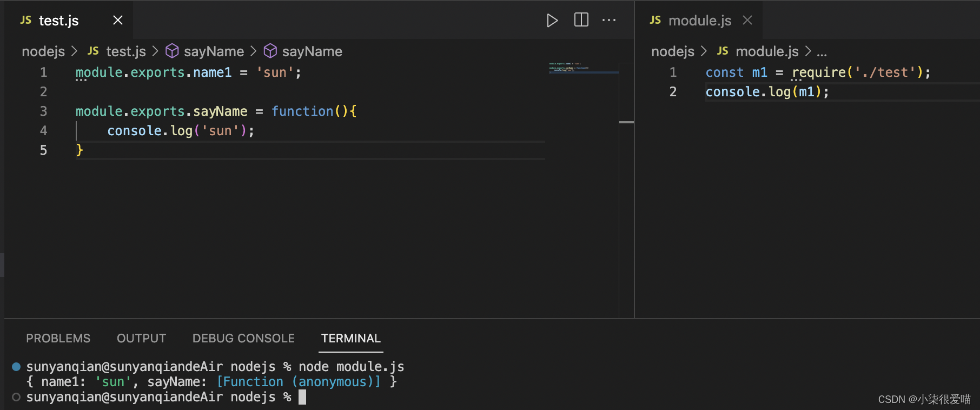Select the TERMINAL panel tab

tap(350, 339)
